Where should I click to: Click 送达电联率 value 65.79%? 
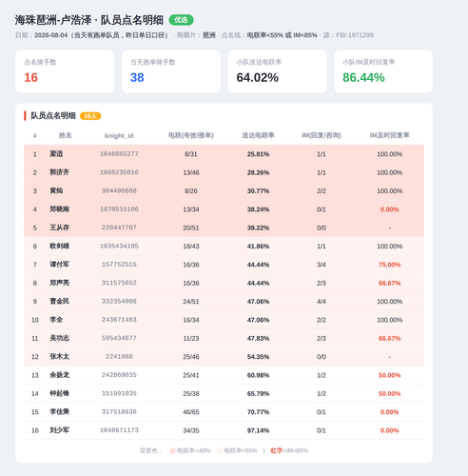pyautogui.click(x=258, y=393)
